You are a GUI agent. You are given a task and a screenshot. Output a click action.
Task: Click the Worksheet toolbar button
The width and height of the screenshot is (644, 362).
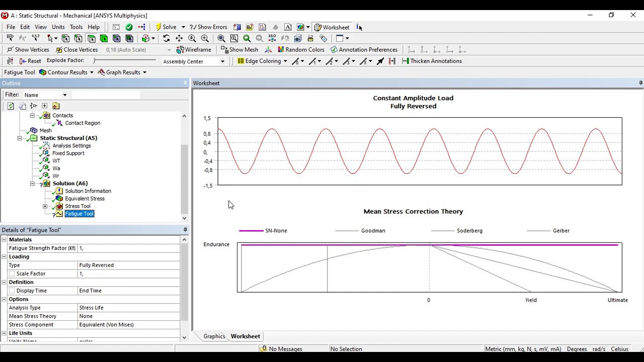click(332, 27)
